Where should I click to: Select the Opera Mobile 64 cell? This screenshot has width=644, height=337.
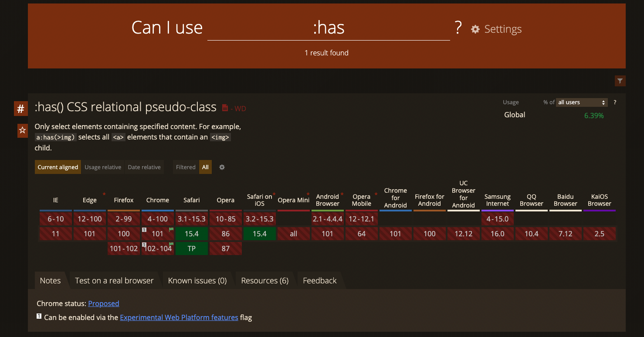[362, 234]
